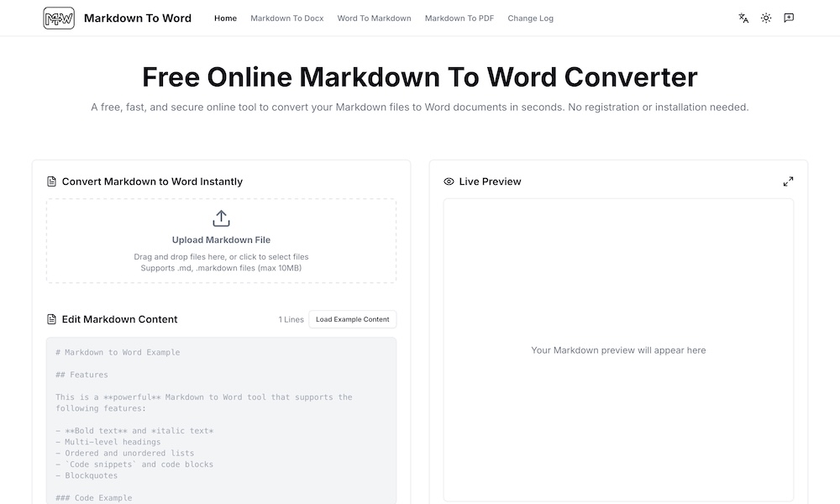Viewport: 840px width, 504px height.
Task: Click the M2W logo icon
Action: (x=57, y=18)
